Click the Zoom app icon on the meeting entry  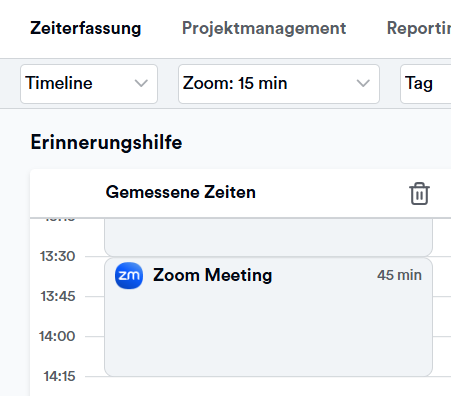[129, 275]
